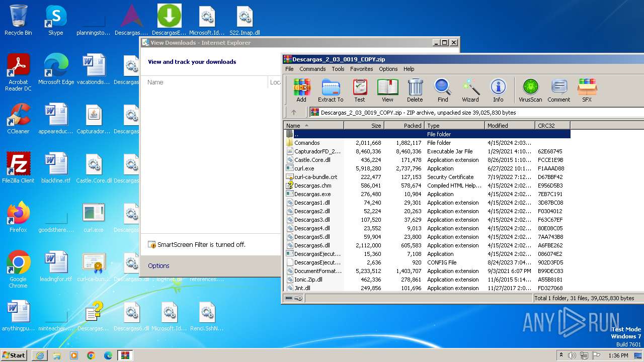Open the Options menu in WinRAR
The image size is (644, 362).
[x=388, y=69]
